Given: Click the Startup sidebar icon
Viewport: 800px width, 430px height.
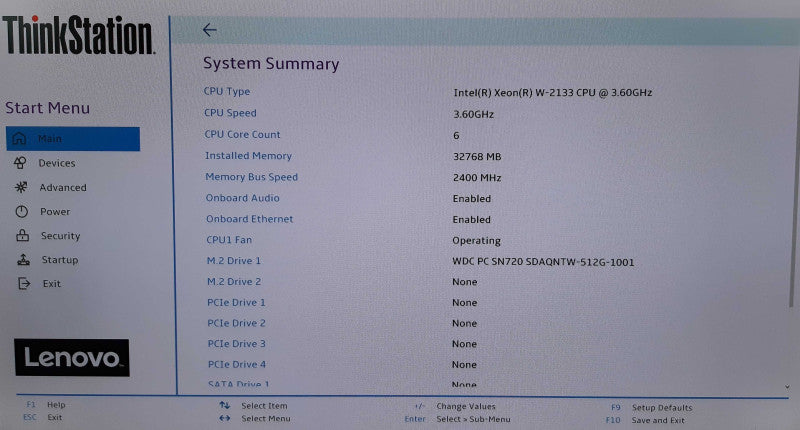Looking at the screenshot, I should click(23, 260).
